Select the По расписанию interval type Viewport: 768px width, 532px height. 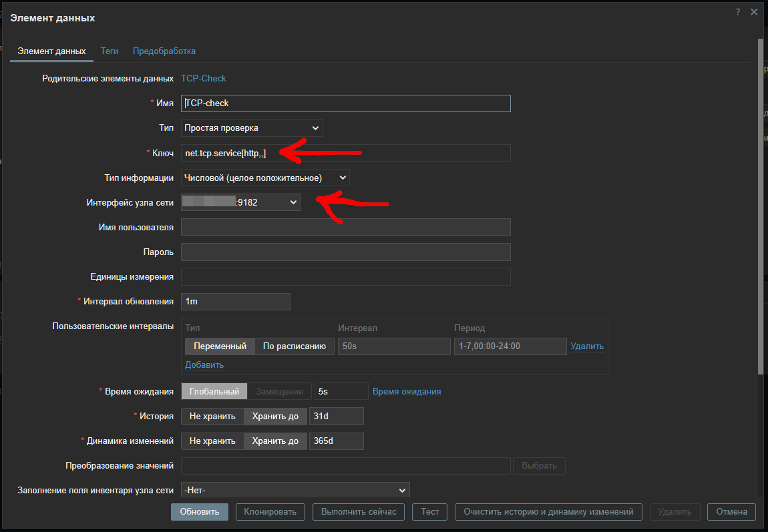tap(295, 346)
